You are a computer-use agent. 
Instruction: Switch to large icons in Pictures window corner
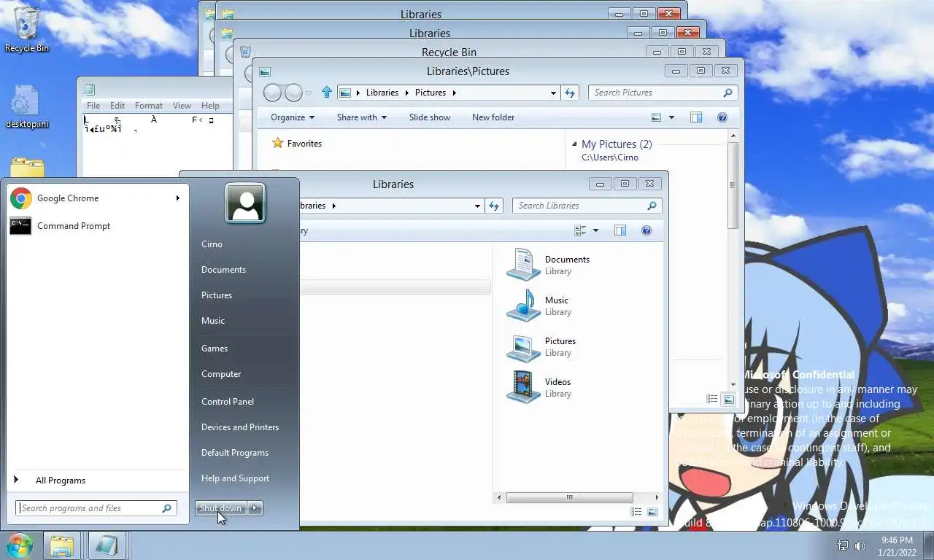(728, 399)
